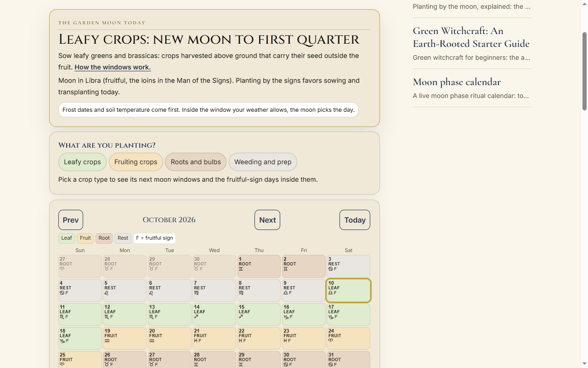Image resolution: width=588 pixels, height=368 pixels.
Task: Click the page's vertical scrollbar thumb
Action: pyautogui.click(x=584, y=71)
